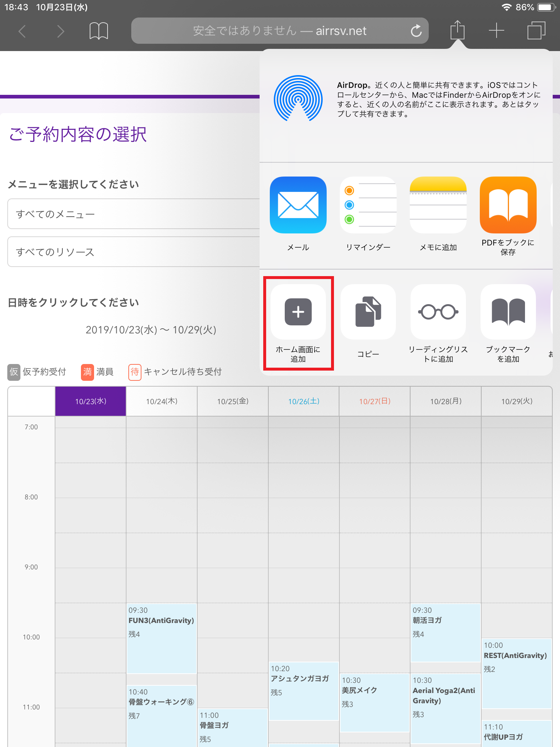The width and height of the screenshot is (560, 747).
Task: Select the 10/26(土) date column header
Action: click(304, 401)
